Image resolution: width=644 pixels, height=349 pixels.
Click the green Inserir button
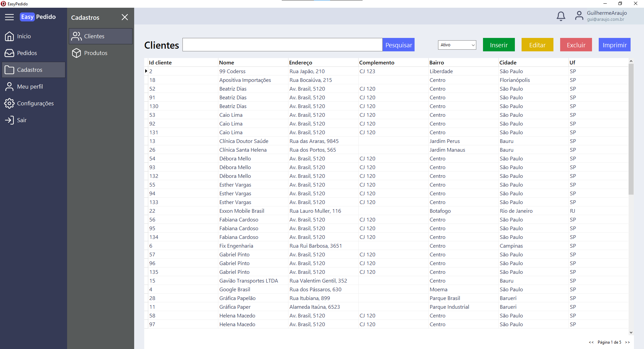coord(499,45)
